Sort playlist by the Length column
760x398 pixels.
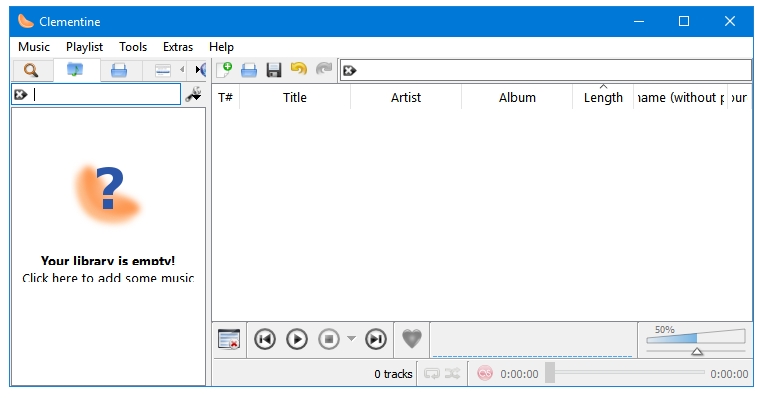pos(603,97)
